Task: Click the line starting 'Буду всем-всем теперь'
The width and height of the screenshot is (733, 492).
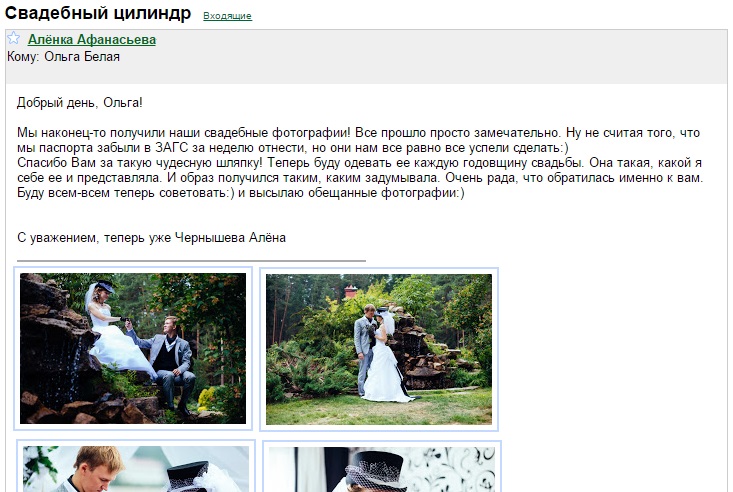Action: (x=241, y=193)
